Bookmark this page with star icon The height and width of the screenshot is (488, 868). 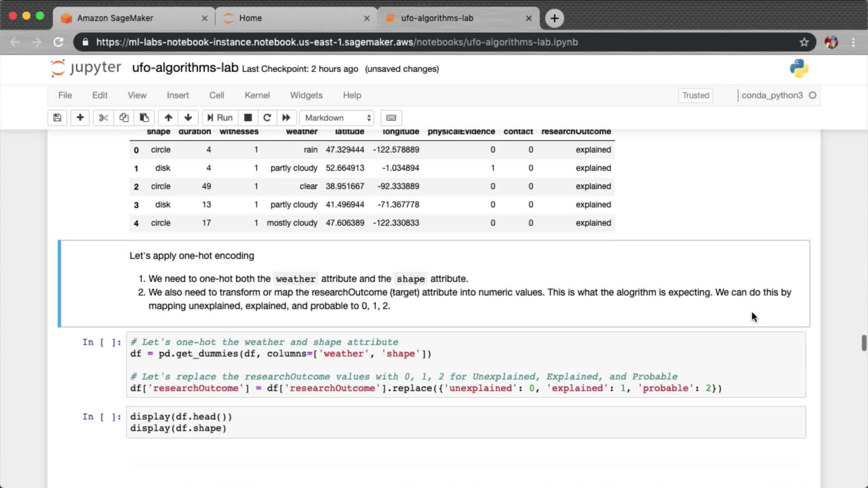(x=804, y=42)
